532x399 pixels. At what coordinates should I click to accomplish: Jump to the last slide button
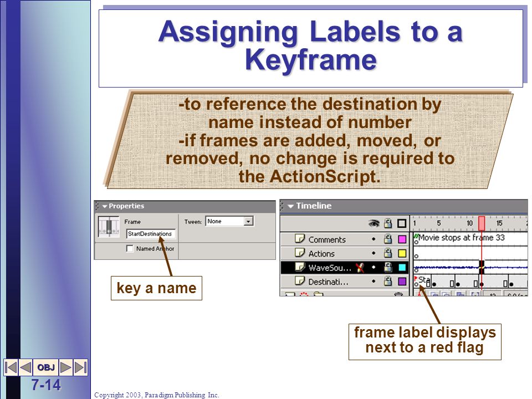click(80, 367)
